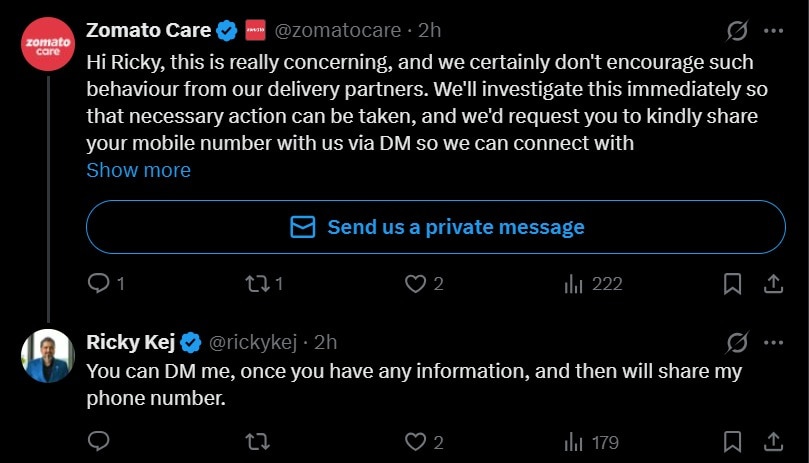Viewport: 809px width, 463px height.
Task: Like Ricky Kej's tweet
Action: [416, 441]
